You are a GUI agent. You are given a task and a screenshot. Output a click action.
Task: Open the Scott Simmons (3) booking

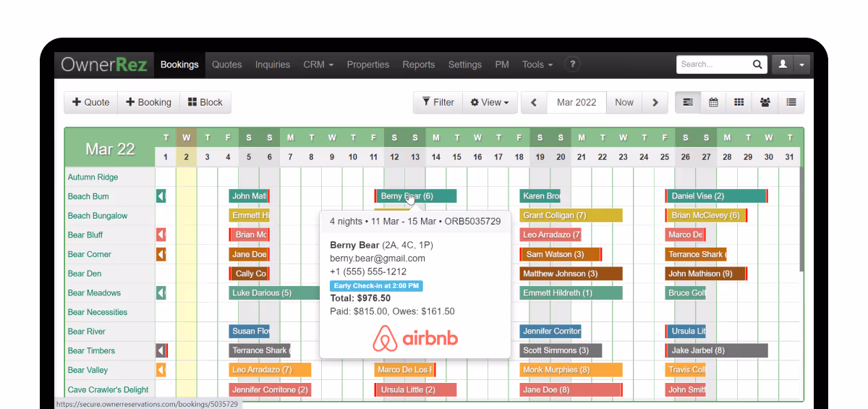pos(561,350)
